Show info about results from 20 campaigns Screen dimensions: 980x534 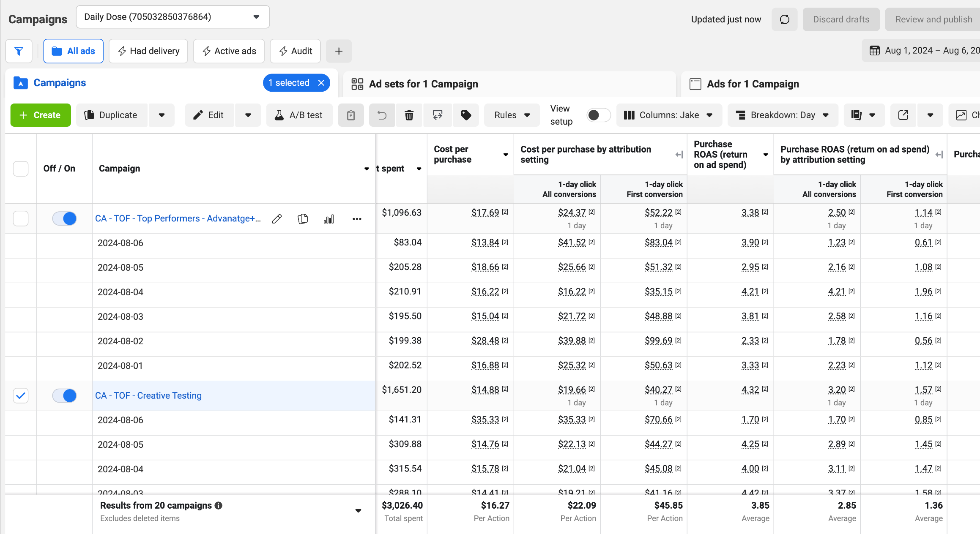point(219,506)
